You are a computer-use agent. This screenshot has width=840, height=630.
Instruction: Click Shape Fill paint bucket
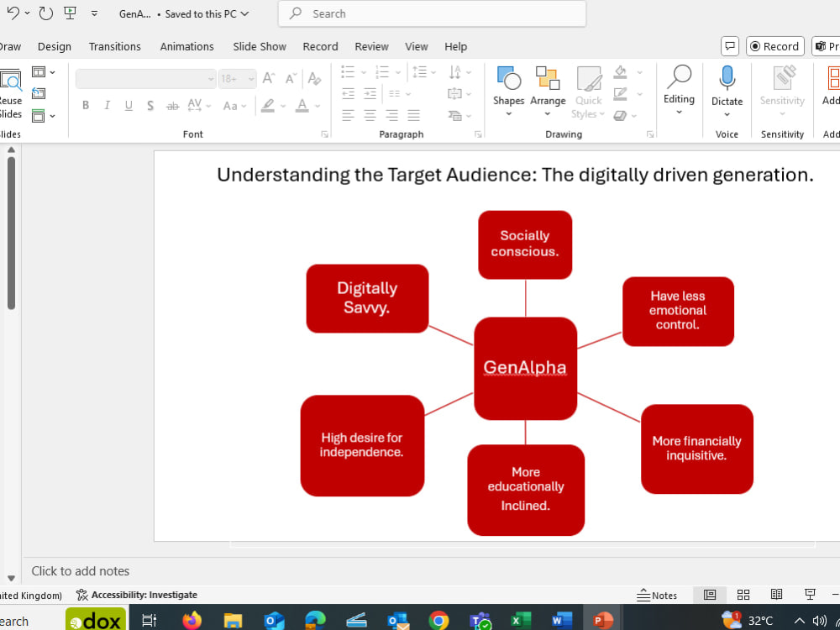(621, 71)
